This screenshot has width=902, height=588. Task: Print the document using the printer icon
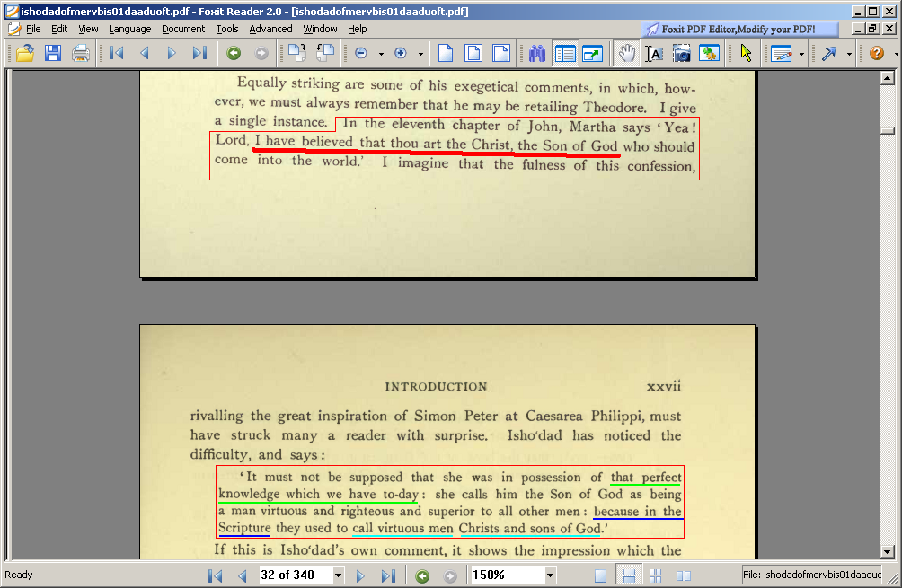tap(81, 53)
